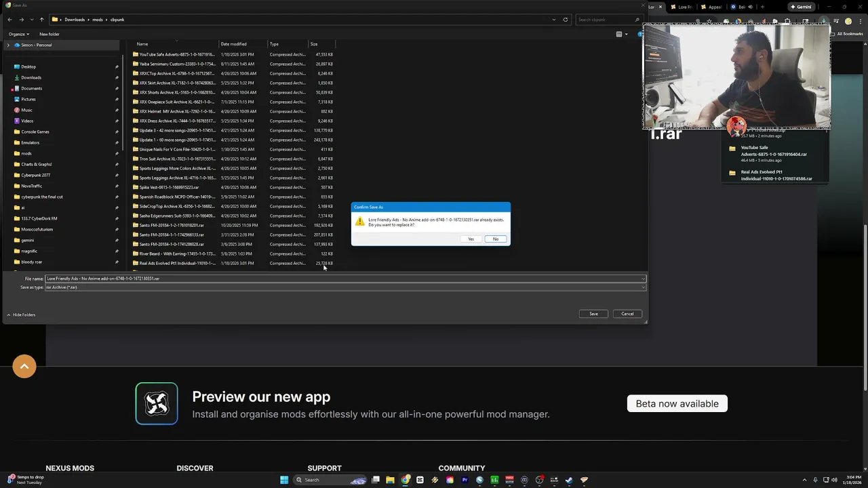The height and width of the screenshot is (488, 868).
Task: Select Yaiba Semimaru Custom file row
Action: (233, 64)
